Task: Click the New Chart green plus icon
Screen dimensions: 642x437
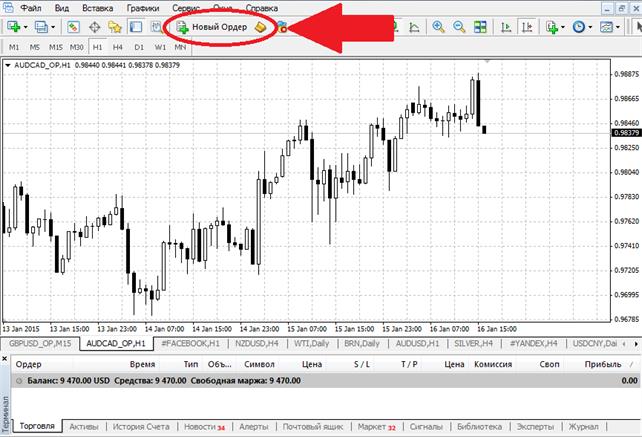Action: point(12,27)
